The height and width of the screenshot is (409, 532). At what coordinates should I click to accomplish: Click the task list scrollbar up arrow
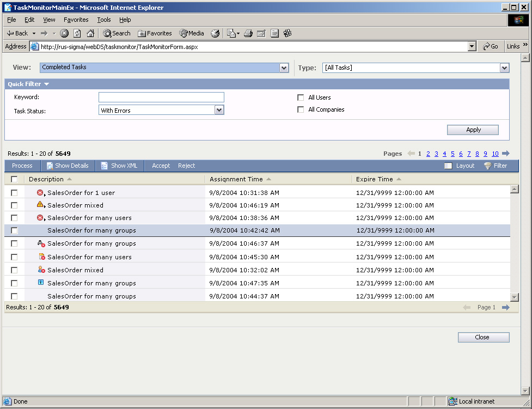[x=515, y=189]
